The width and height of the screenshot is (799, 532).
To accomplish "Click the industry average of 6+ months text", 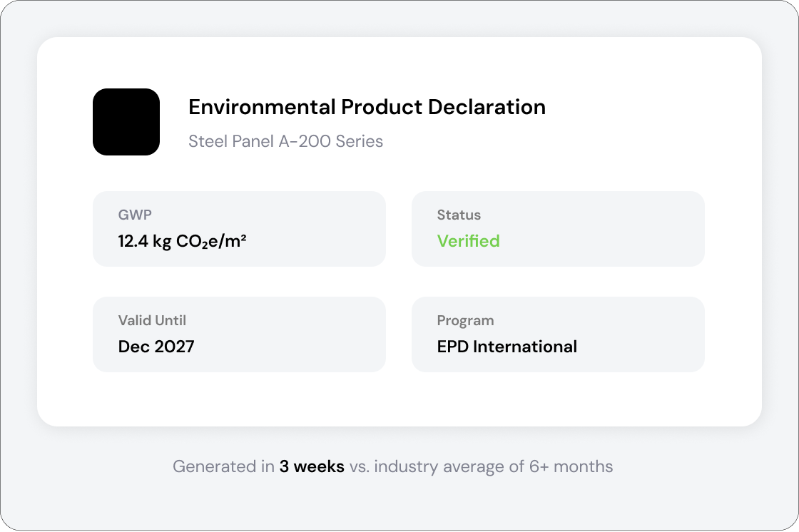I will 493,467.
